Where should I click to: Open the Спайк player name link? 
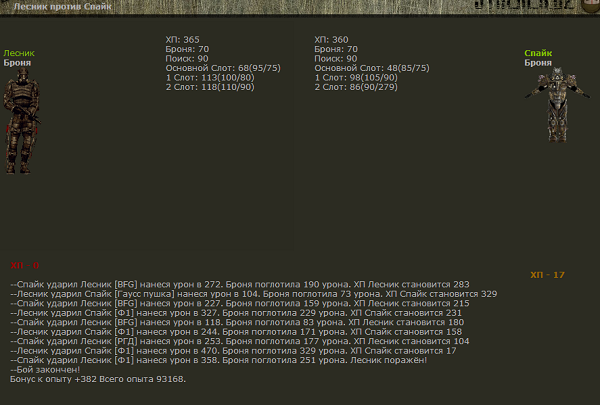point(540,52)
